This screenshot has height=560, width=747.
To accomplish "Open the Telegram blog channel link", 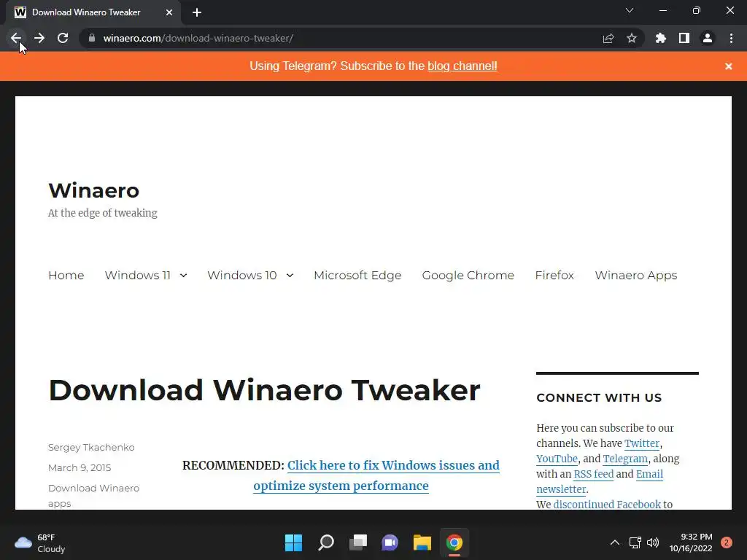I will (x=462, y=66).
